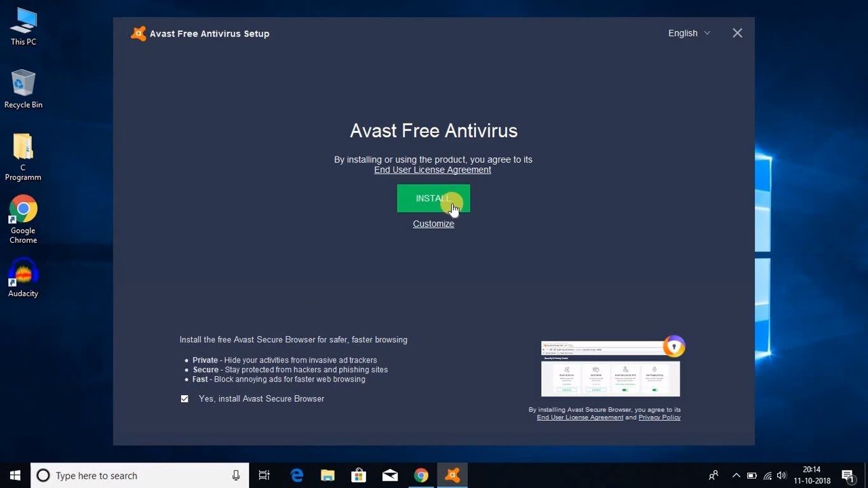The width and height of the screenshot is (868, 488).
Task: Open Microsoft Store from the taskbar
Action: coord(359,475)
